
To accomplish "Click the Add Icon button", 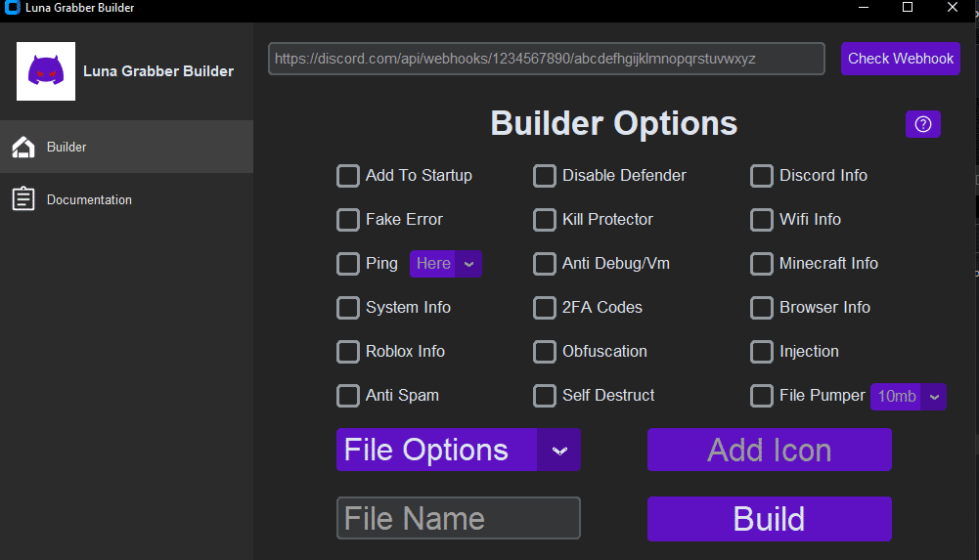I will point(769,451).
